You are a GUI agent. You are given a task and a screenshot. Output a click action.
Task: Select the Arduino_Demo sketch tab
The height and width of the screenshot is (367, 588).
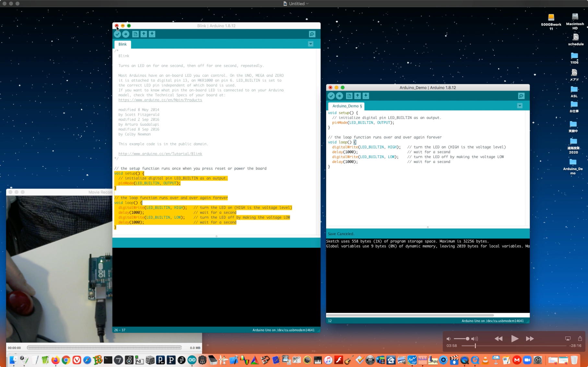point(347,106)
